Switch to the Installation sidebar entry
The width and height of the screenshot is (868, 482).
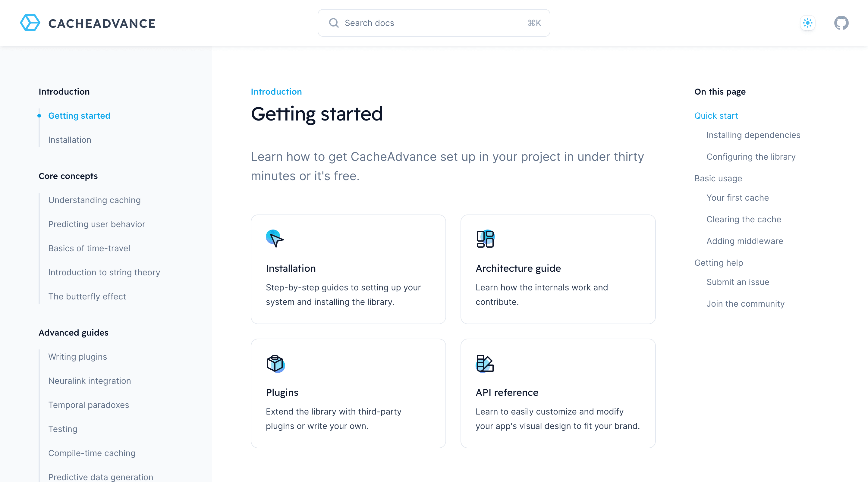(x=69, y=140)
